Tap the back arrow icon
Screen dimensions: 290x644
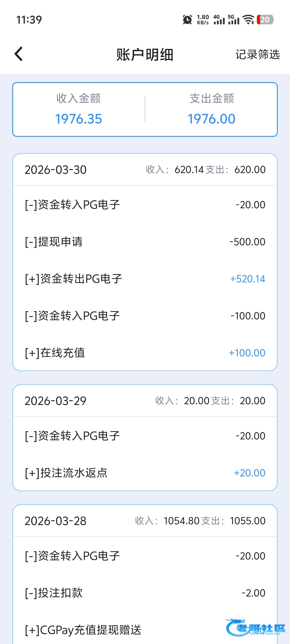click(19, 54)
